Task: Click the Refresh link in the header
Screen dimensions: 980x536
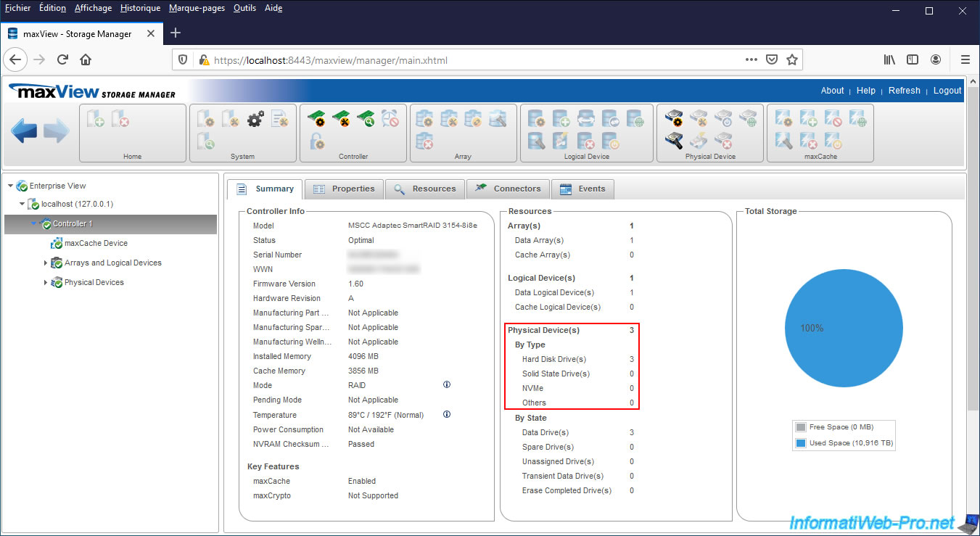Action: [x=904, y=91]
